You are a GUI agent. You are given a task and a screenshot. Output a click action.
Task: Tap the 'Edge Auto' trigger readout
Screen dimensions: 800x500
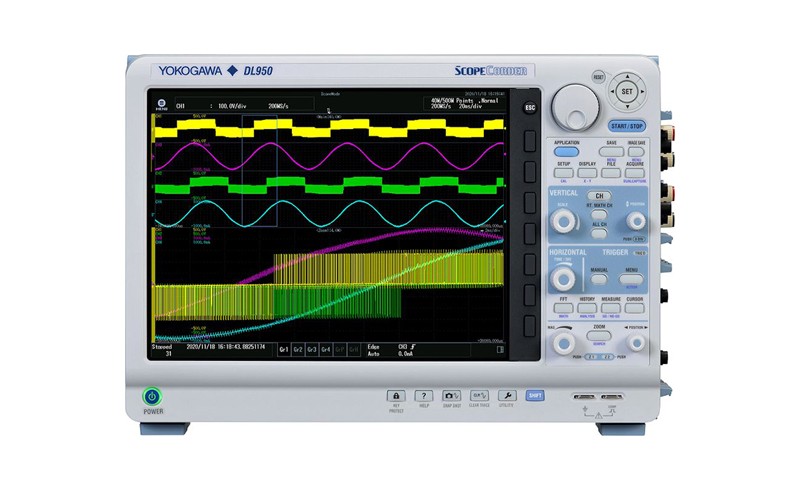[x=373, y=349]
